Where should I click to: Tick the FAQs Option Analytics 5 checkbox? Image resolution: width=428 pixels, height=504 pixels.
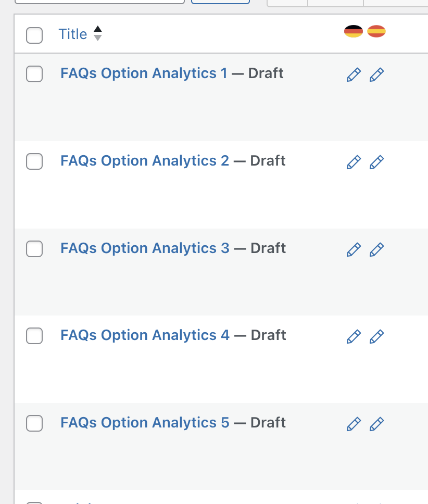click(34, 423)
